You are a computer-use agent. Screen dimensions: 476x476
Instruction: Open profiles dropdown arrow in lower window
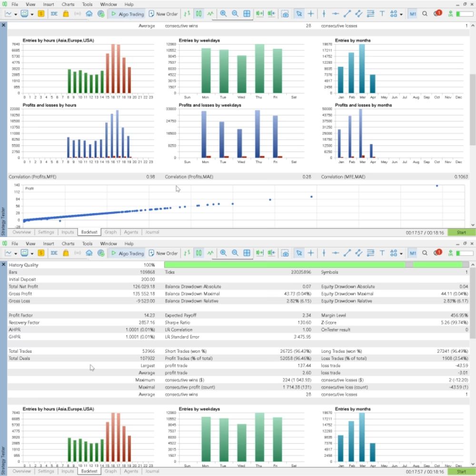tap(32, 254)
